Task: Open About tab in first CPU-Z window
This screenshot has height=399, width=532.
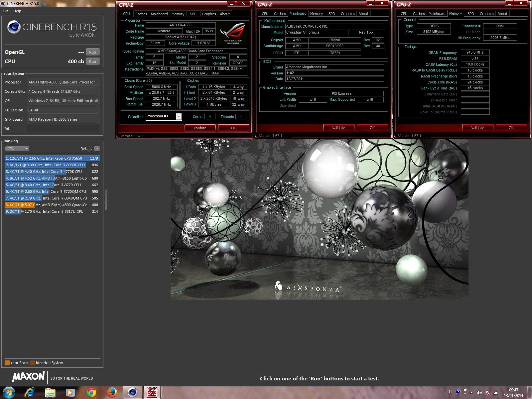Action: click(x=225, y=14)
